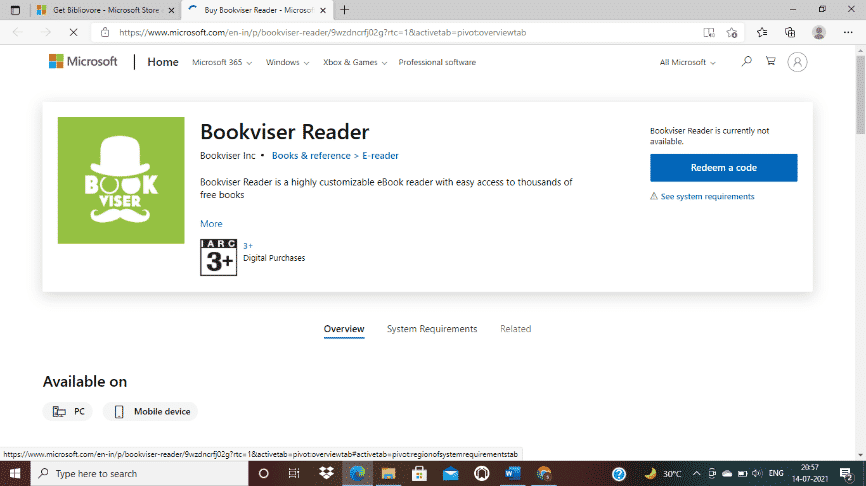Open Word from taskbar
Image resolution: width=866 pixels, height=486 pixels.
513,474
